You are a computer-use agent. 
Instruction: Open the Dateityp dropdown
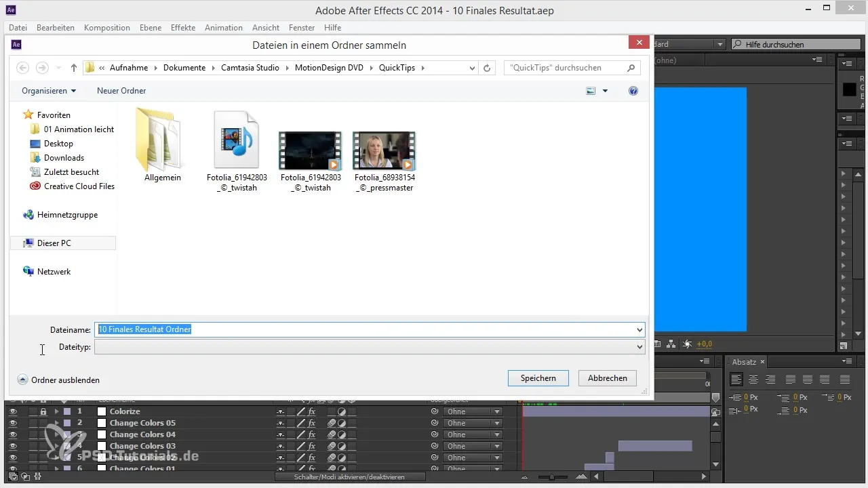370,347
